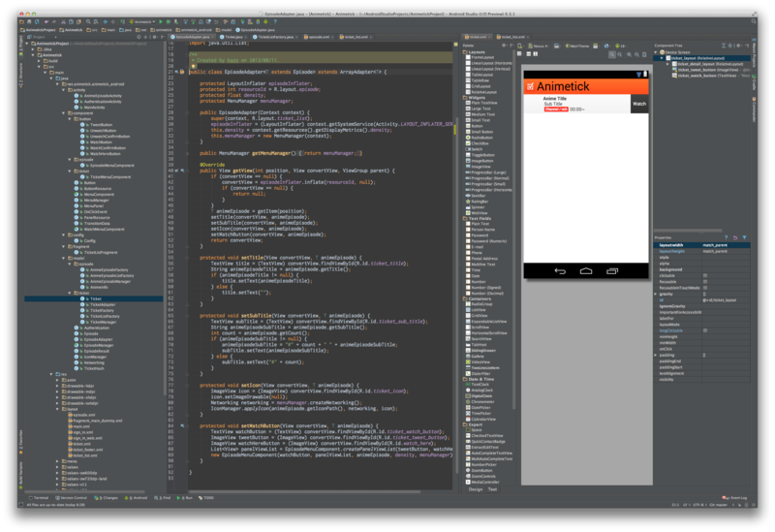The height and width of the screenshot is (532, 775).
Task: Switch to the Ticket.java editor tab
Action: click(232, 37)
